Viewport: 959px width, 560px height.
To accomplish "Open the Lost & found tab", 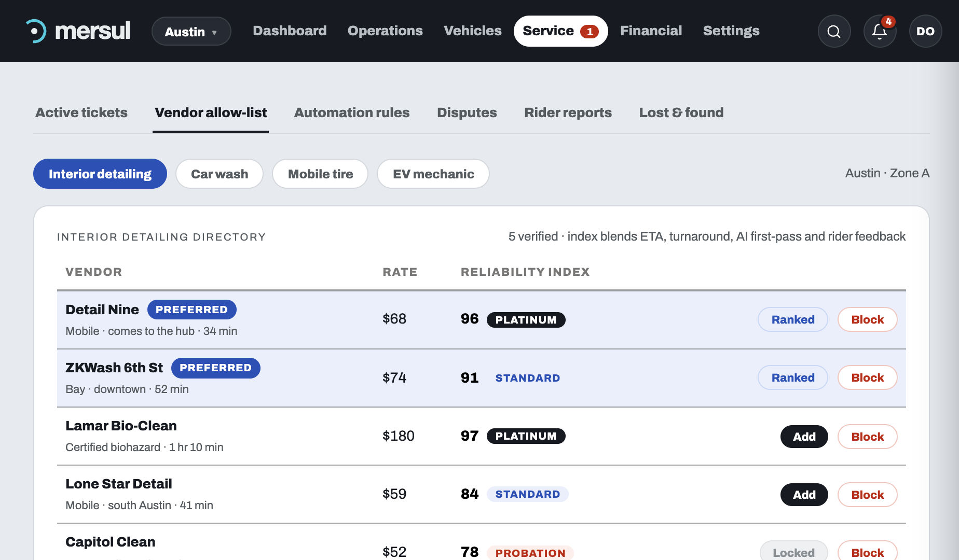I will click(681, 113).
